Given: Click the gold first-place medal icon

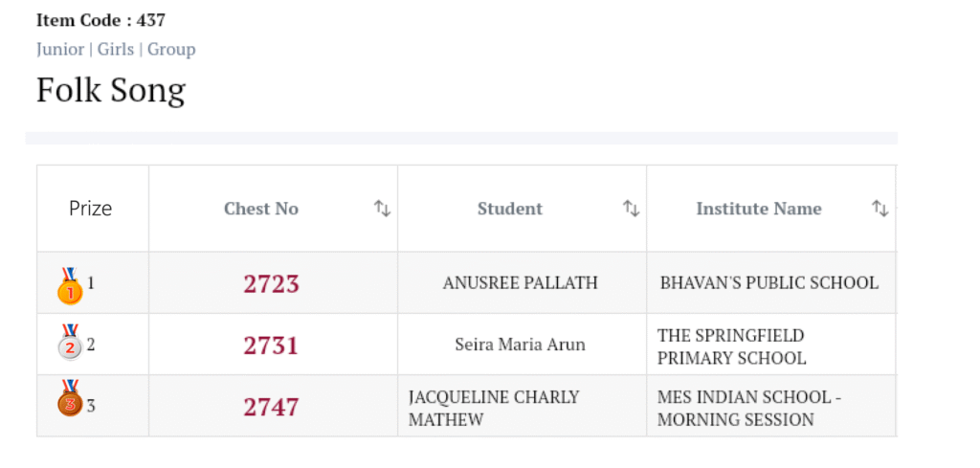Looking at the screenshot, I should [x=70, y=286].
